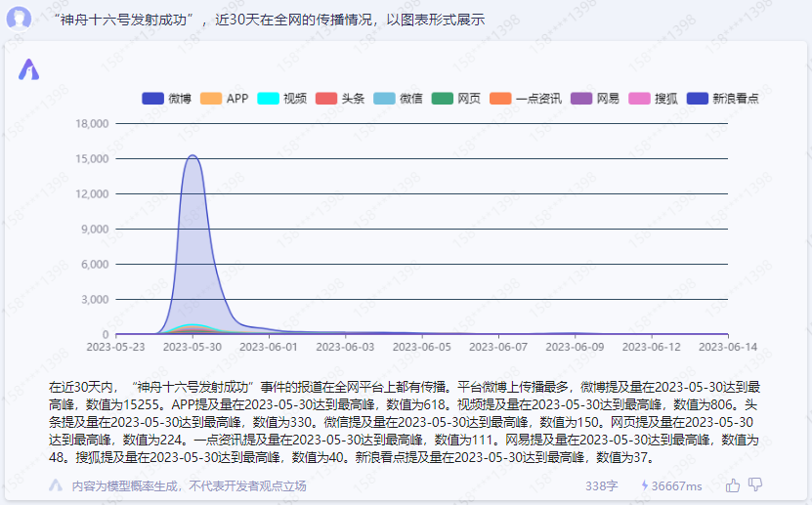The width and height of the screenshot is (812, 505).
Task: Click the 2023-06-03 x-axis label
Action: [345, 347]
